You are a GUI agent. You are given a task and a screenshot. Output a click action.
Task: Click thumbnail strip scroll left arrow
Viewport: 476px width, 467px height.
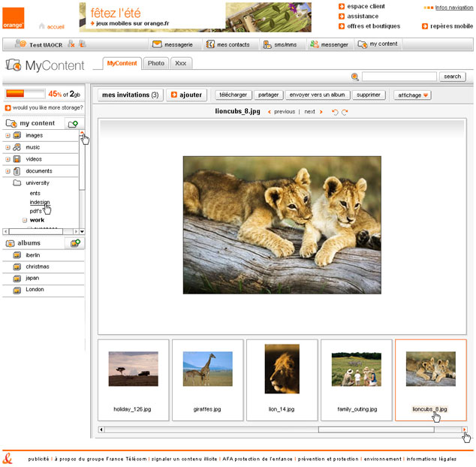click(101, 429)
